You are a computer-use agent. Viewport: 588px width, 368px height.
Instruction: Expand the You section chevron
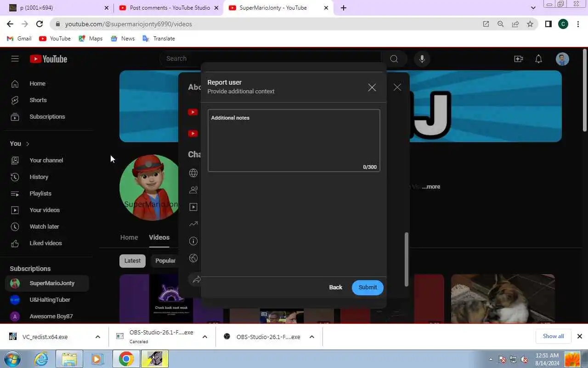28,144
